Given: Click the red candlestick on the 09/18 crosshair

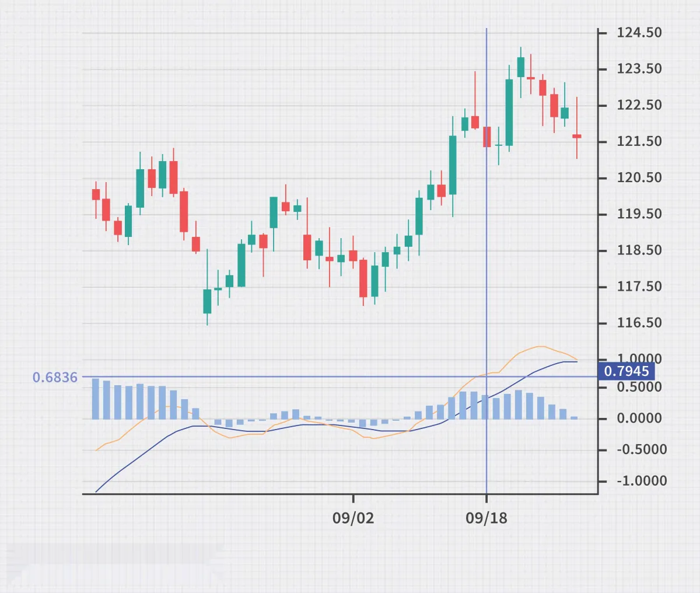Looking at the screenshot, I should pyautogui.click(x=487, y=137).
